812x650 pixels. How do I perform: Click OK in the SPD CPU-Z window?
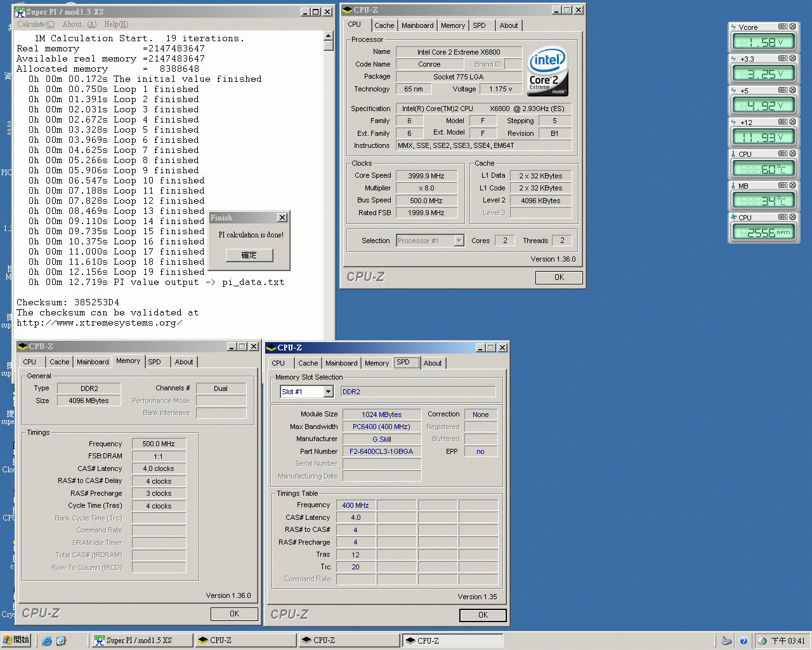[483, 615]
